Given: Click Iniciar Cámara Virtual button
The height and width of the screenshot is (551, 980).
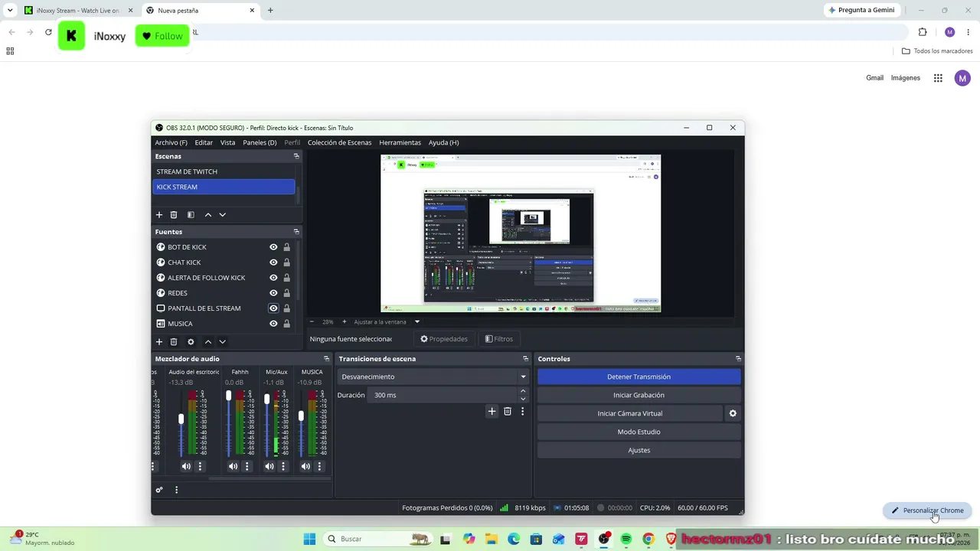Looking at the screenshot, I should click(629, 413).
